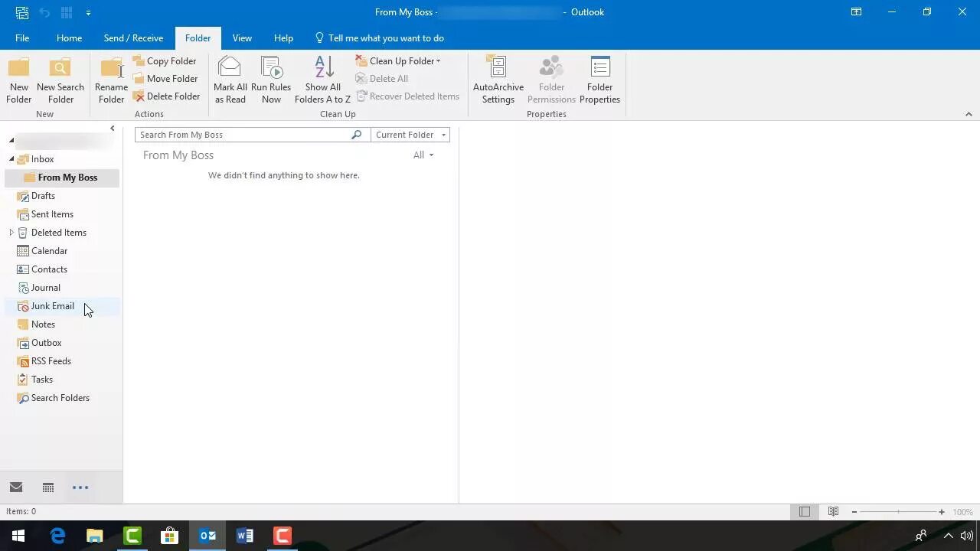980x551 pixels.
Task: Open Ribbon Display Options
Action: pyautogui.click(x=857, y=12)
